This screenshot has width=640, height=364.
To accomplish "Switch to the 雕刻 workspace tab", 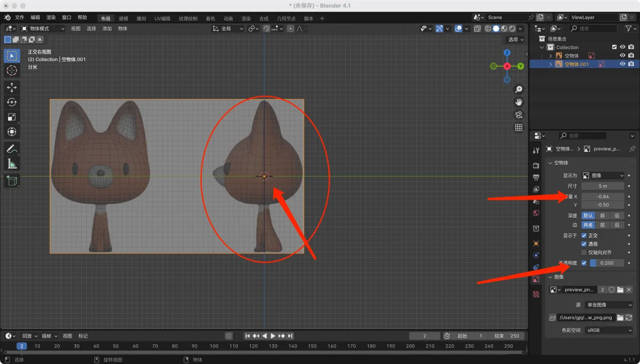I will (141, 19).
